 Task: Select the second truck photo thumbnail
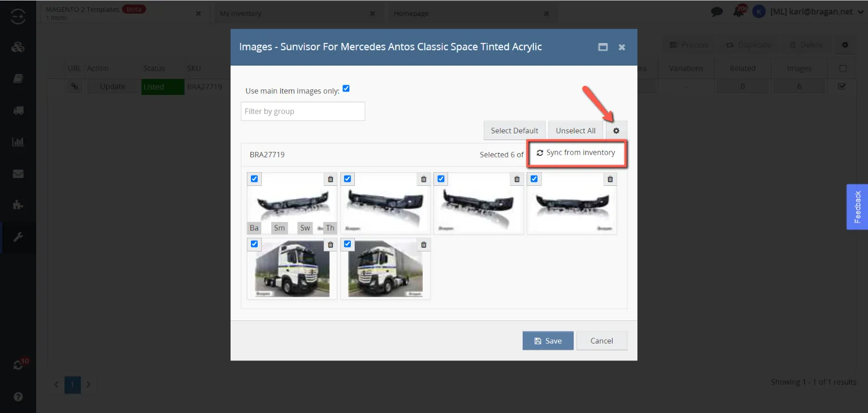tap(385, 269)
